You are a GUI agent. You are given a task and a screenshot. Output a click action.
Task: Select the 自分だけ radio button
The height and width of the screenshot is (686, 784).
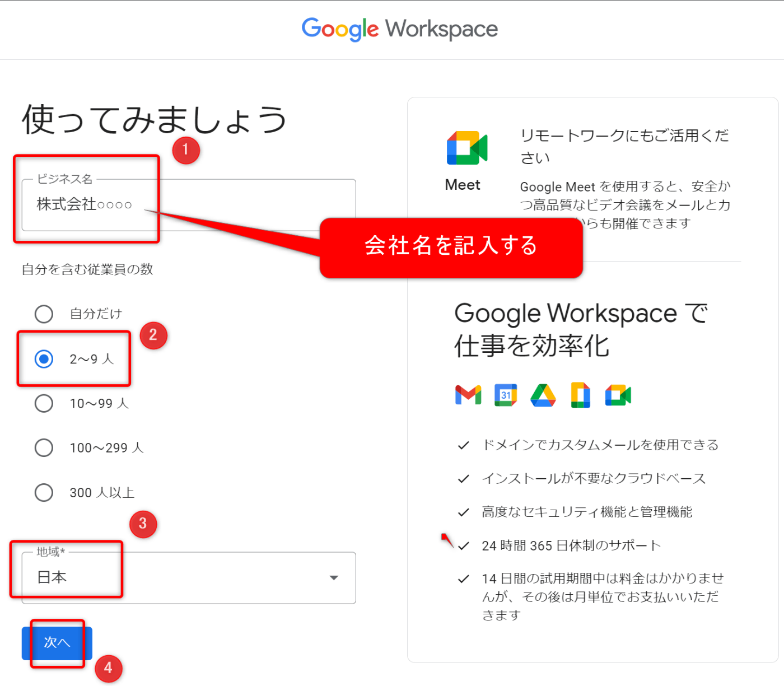pyautogui.click(x=44, y=314)
